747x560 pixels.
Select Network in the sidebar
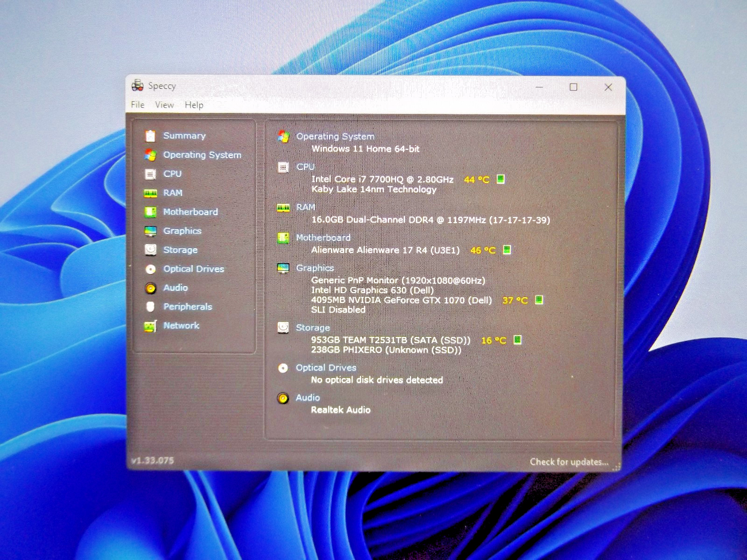[181, 326]
